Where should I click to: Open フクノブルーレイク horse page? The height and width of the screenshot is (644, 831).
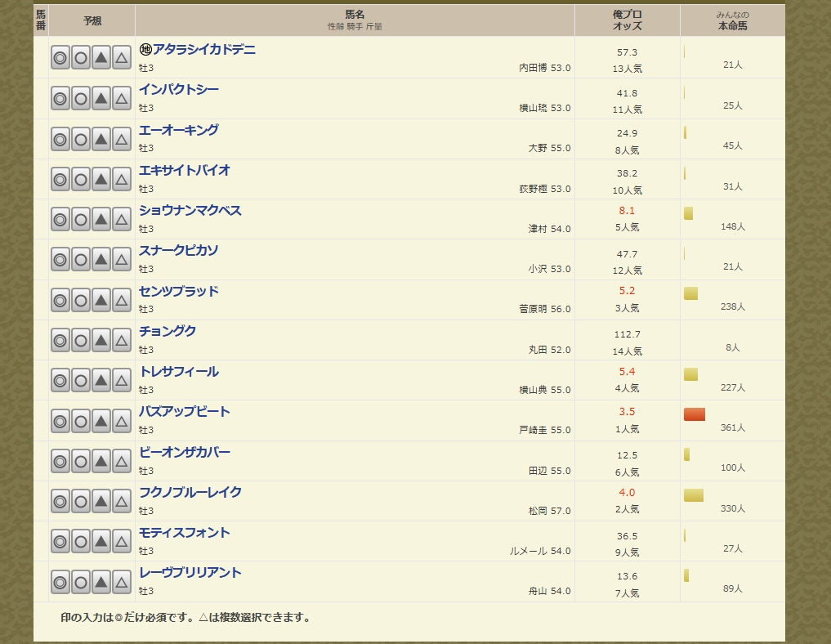190,493
